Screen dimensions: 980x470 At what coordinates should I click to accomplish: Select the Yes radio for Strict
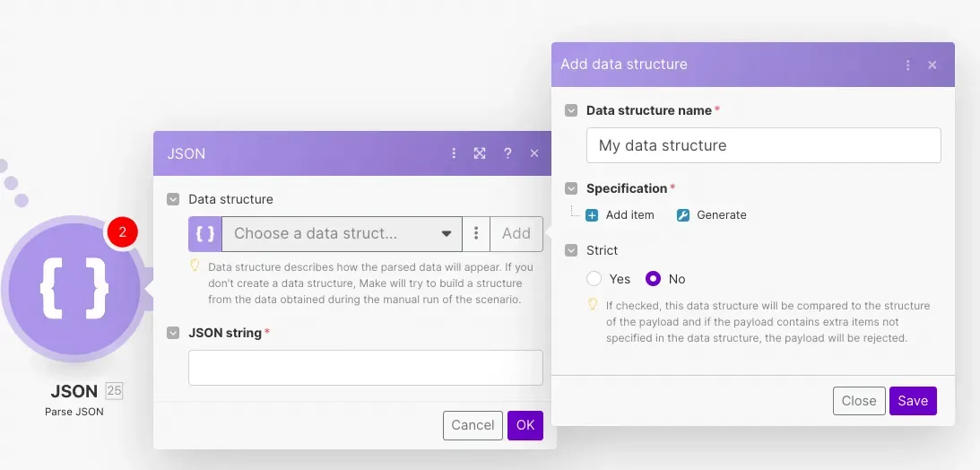(x=594, y=279)
